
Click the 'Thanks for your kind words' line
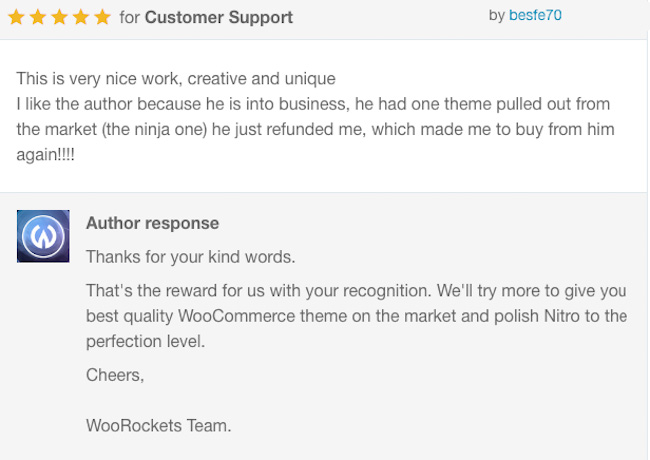(191, 257)
